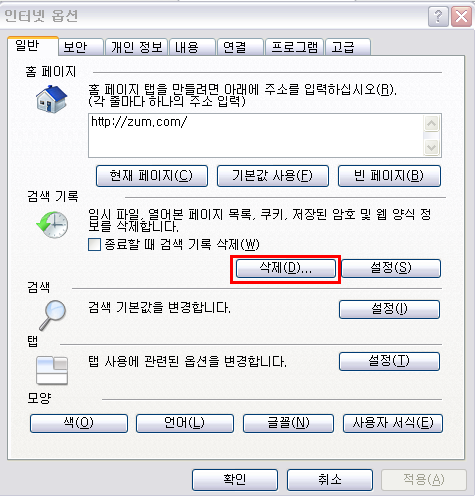Enable 종료할 때 검색 기록 삭제 checkbox
Screen dimensions: 475x496
tap(94, 245)
